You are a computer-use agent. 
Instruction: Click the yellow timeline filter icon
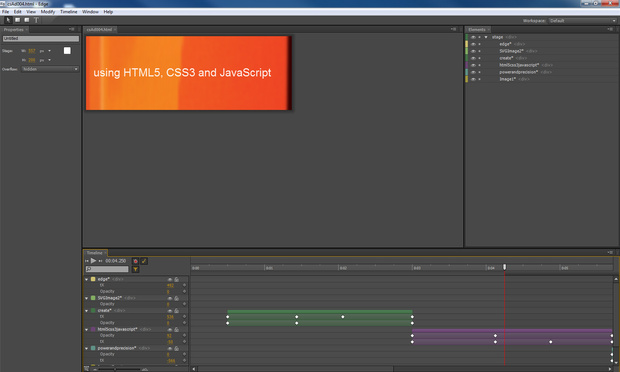coord(135,269)
